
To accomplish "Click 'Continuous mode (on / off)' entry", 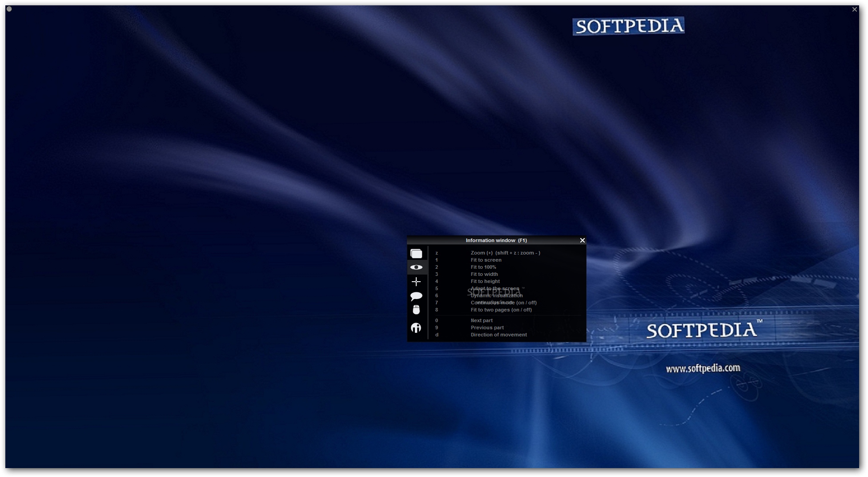I will 504,303.
